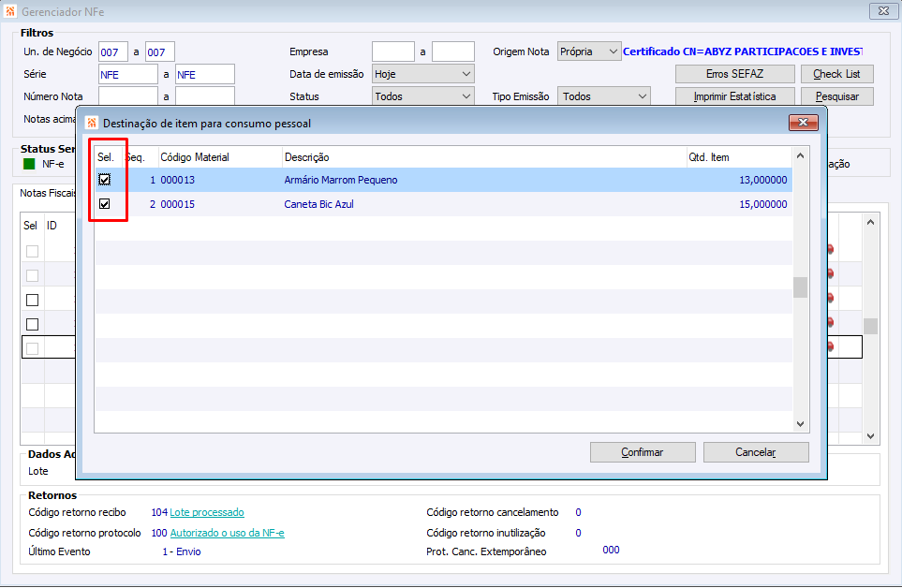Open the Status filter dropdown
The image size is (902, 588).
pos(422,96)
